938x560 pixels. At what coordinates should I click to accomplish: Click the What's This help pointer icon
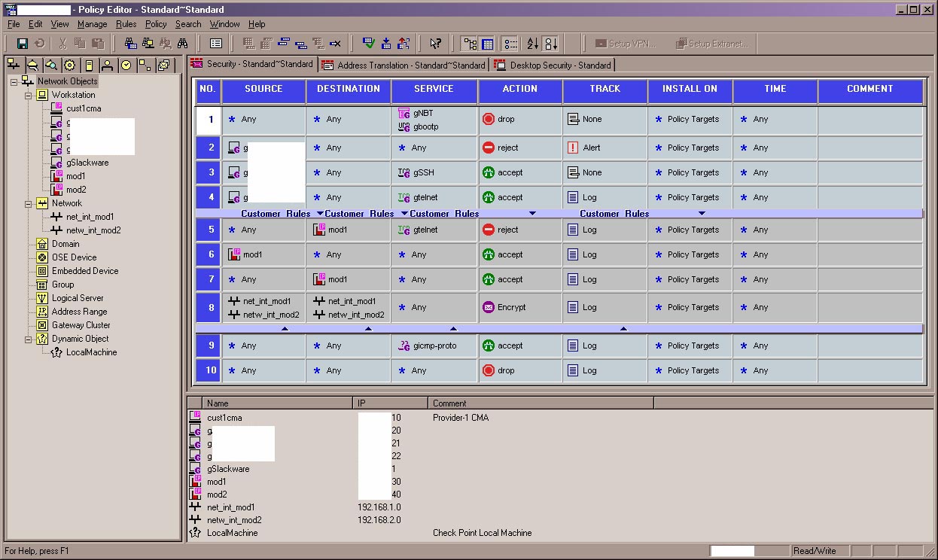tap(435, 44)
